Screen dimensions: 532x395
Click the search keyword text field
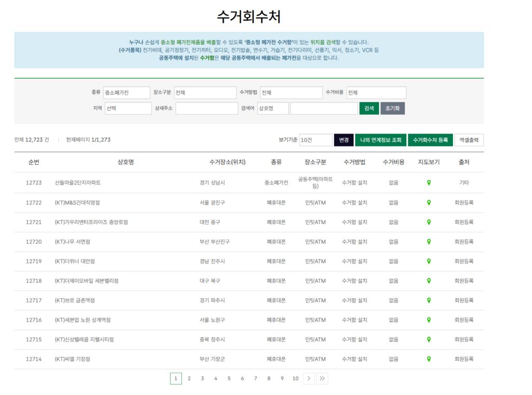point(324,108)
